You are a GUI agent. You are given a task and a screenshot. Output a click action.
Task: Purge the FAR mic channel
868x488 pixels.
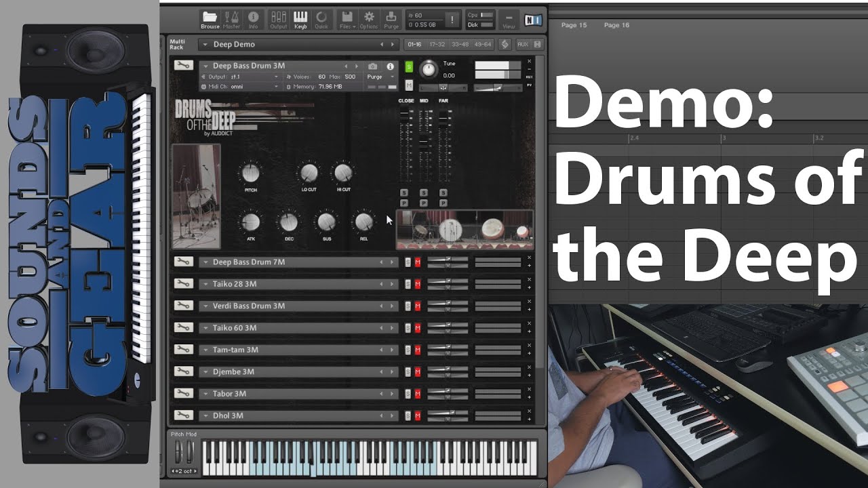pyautogui.click(x=443, y=203)
